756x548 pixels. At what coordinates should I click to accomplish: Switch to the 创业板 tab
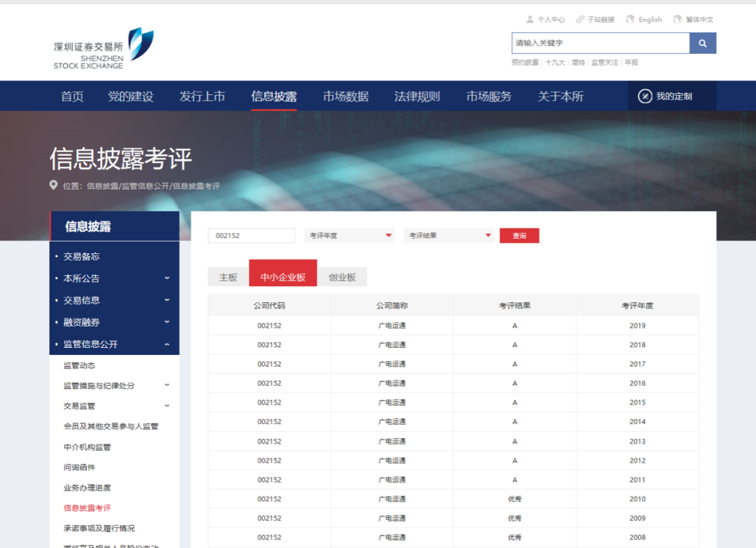click(x=342, y=277)
